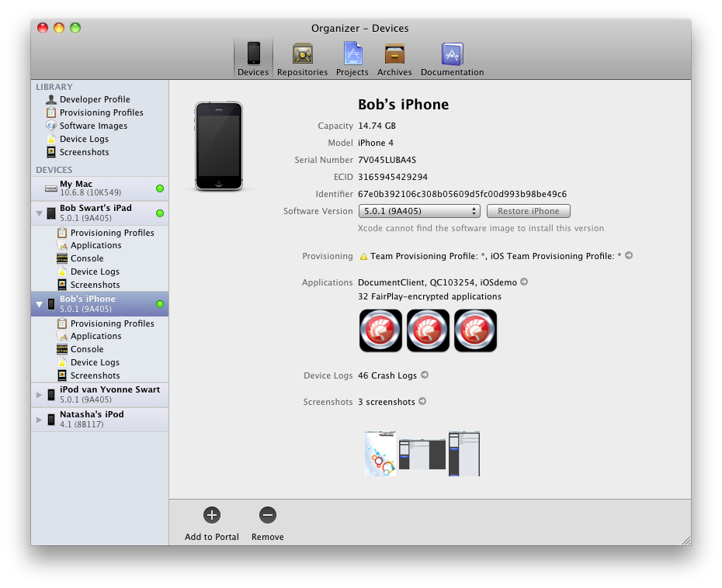Click the Capacity value 14.74 GB
This screenshot has width=722, height=588.
click(x=377, y=126)
